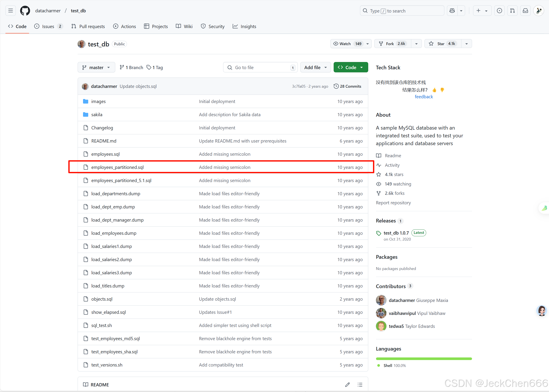View the test_db 1.0.7 release

[x=396, y=233]
